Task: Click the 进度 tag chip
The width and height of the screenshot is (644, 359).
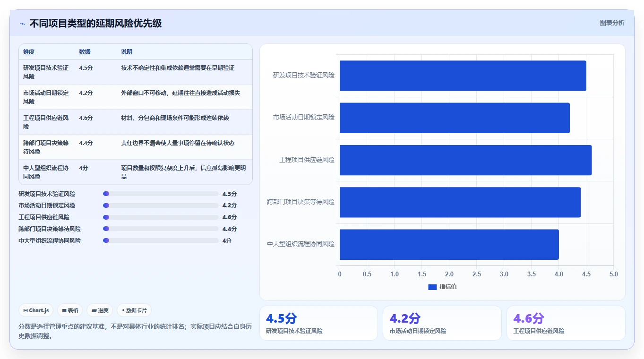Action: coord(100,310)
